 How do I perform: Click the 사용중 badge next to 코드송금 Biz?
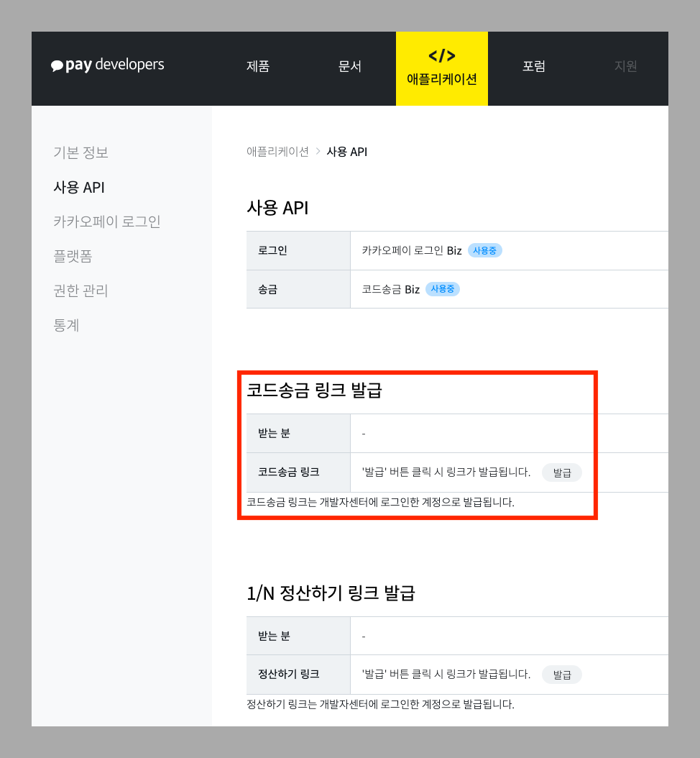point(442,289)
